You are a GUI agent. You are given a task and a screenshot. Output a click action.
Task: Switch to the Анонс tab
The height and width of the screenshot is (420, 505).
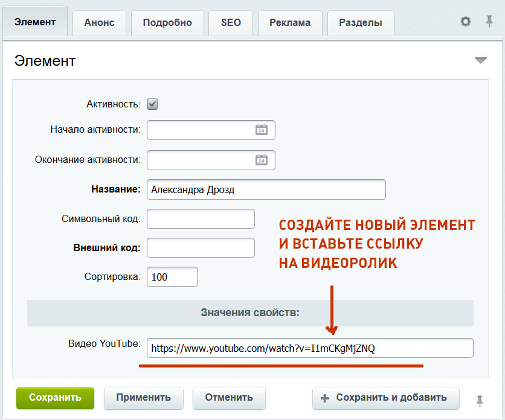pyautogui.click(x=98, y=23)
